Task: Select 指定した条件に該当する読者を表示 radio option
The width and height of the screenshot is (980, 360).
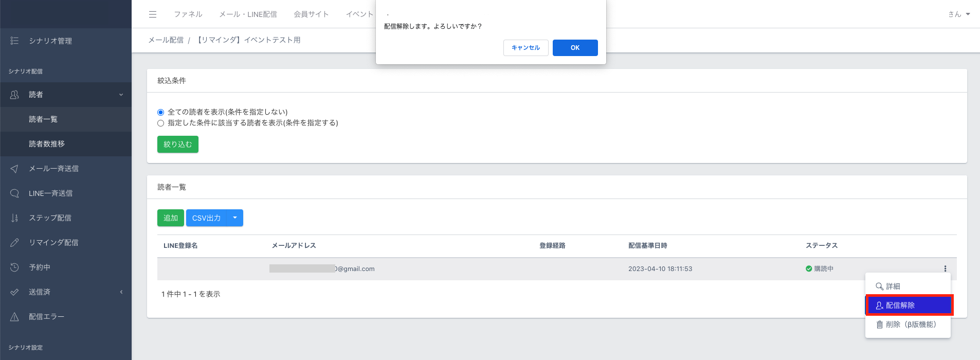Action: tap(161, 123)
